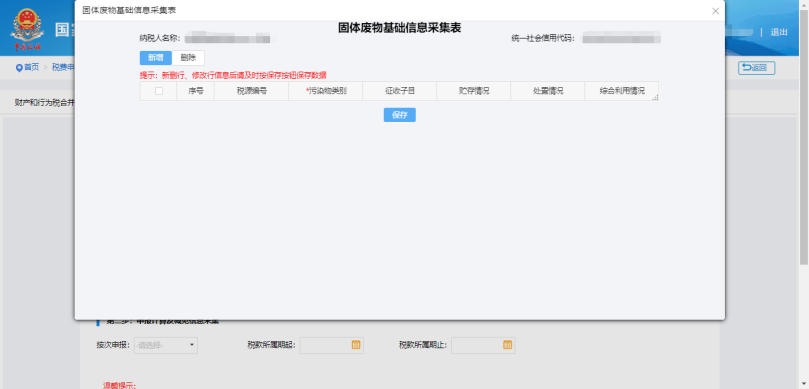Screen dimensions: 809x389
Task: Save the form with 保存 button
Action: point(400,115)
